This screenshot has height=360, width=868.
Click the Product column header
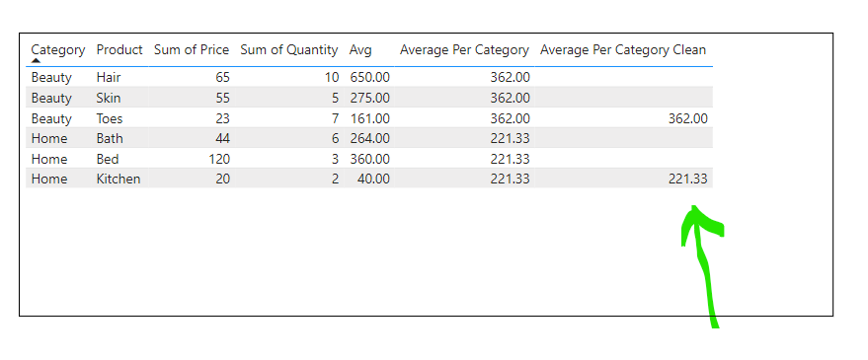119,49
